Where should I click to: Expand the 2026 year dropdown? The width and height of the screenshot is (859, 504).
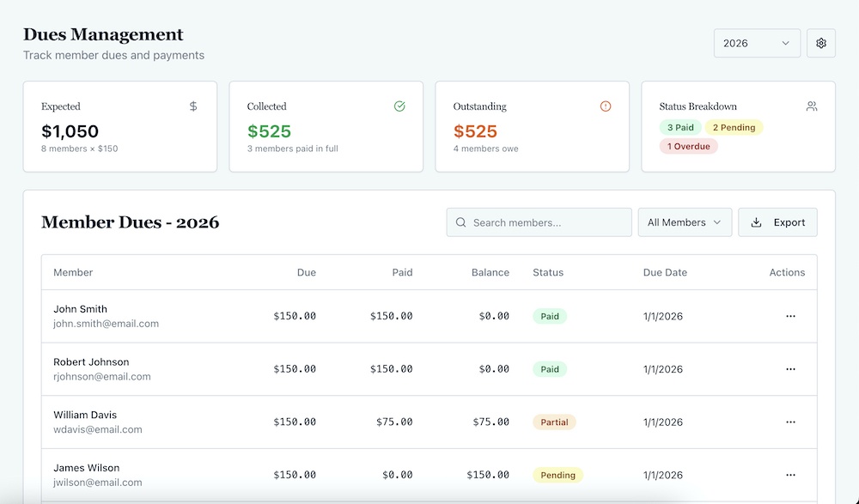coord(757,43)
